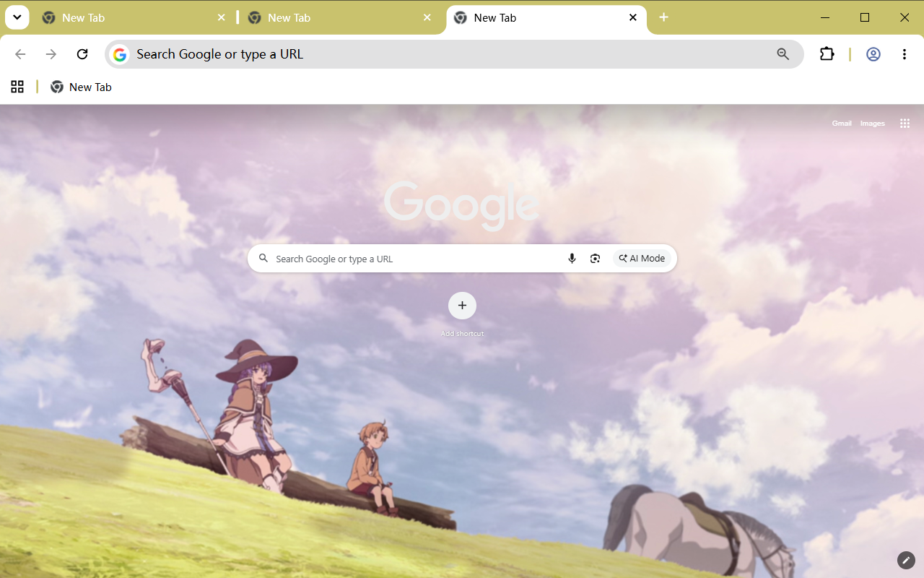The image size is (924, 578).
Task: Open the tab search dropdown arrow
Action: tap(17, 17)
